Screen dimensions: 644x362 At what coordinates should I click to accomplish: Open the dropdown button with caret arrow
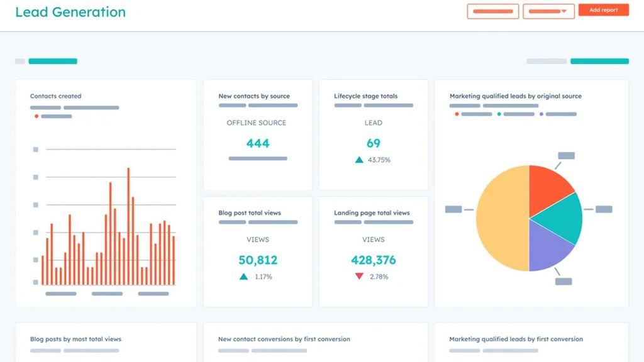(x=548, y=11)
